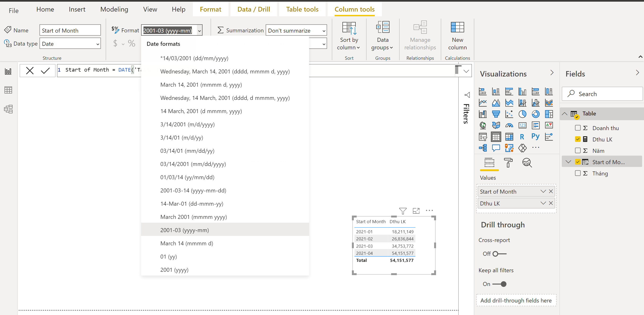Check the Doanh thu field
The image size is (644, 315).
(x=578, y=128)
